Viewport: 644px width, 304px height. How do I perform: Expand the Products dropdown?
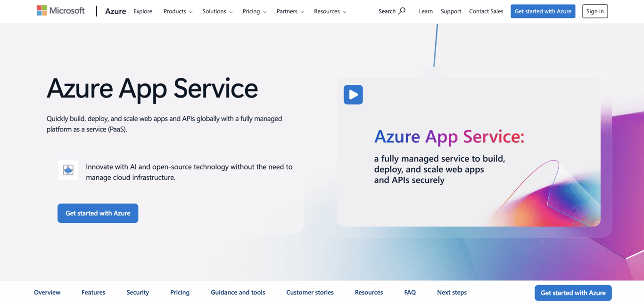(178, 11)
